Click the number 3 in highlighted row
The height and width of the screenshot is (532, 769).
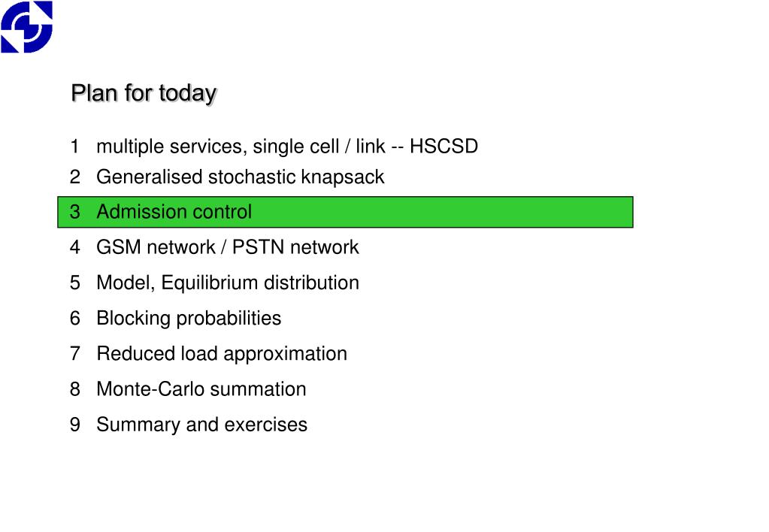point(74,212)
